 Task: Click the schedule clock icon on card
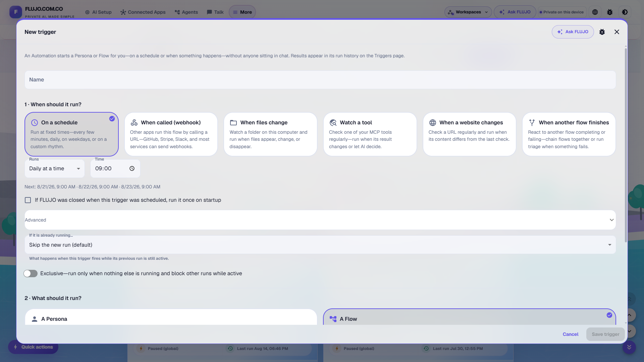coord(35,123)
